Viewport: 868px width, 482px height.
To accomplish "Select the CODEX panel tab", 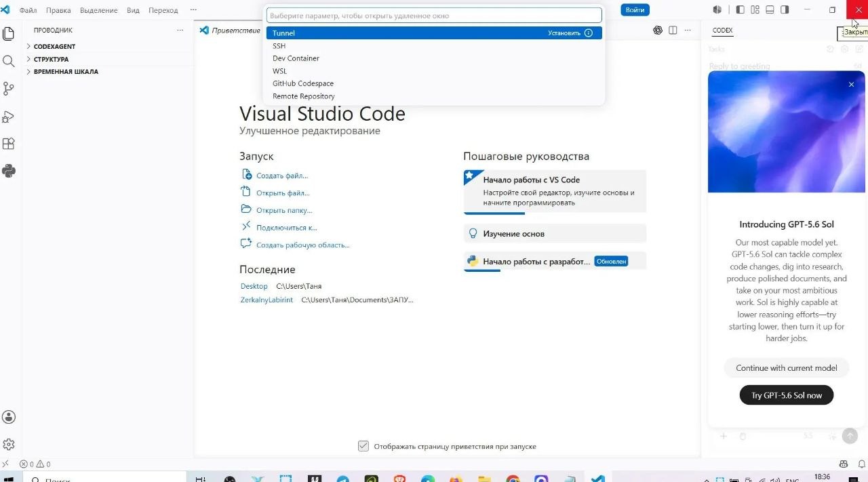I will pos(722,30).
